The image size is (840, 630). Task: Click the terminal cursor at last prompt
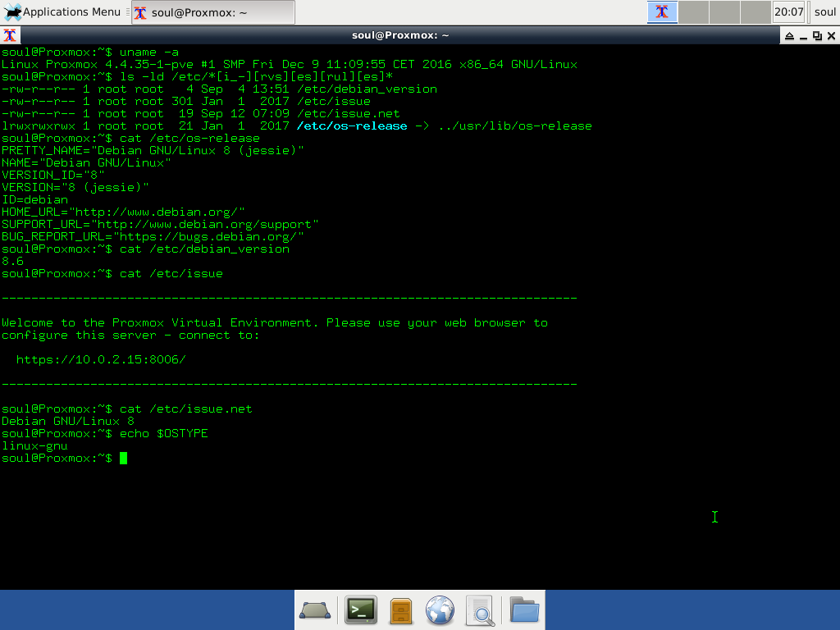[x=124, y=458]
